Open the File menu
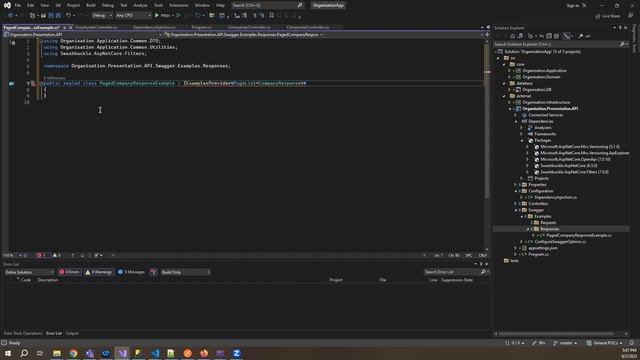Viewport: 640px width, 360px height. tap(18, 5)
